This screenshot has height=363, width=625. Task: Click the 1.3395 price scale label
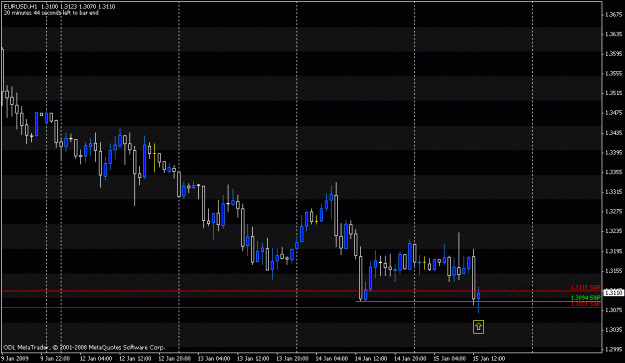(613, 153)
